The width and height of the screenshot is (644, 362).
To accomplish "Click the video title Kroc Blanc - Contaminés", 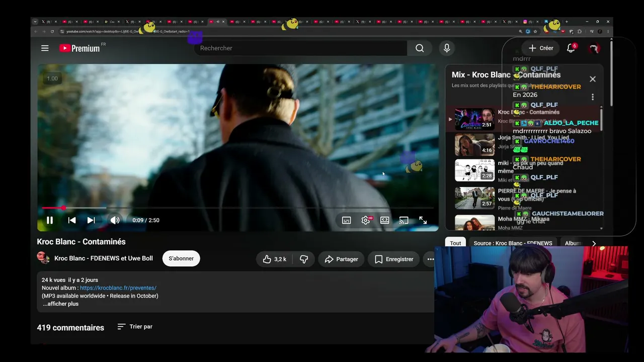I will click(x=81, y=242).
